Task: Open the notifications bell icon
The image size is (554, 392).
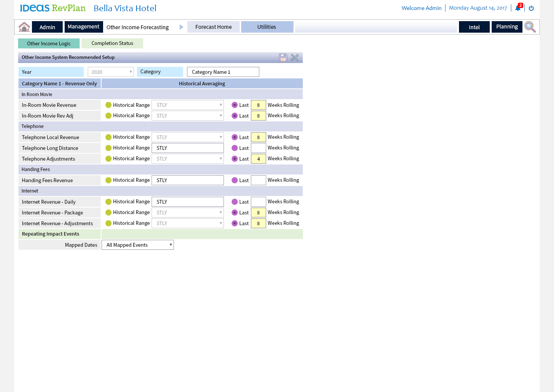Action: tap(518, 8)
